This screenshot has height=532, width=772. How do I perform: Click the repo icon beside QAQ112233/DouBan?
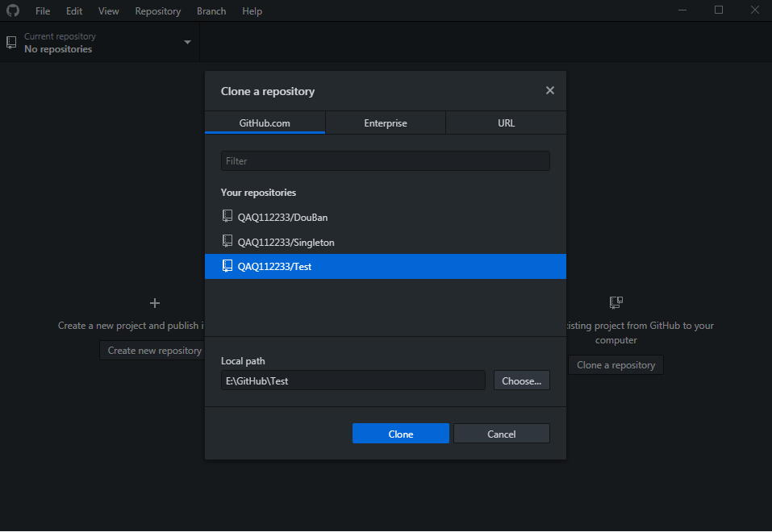(x=227, y=217)
